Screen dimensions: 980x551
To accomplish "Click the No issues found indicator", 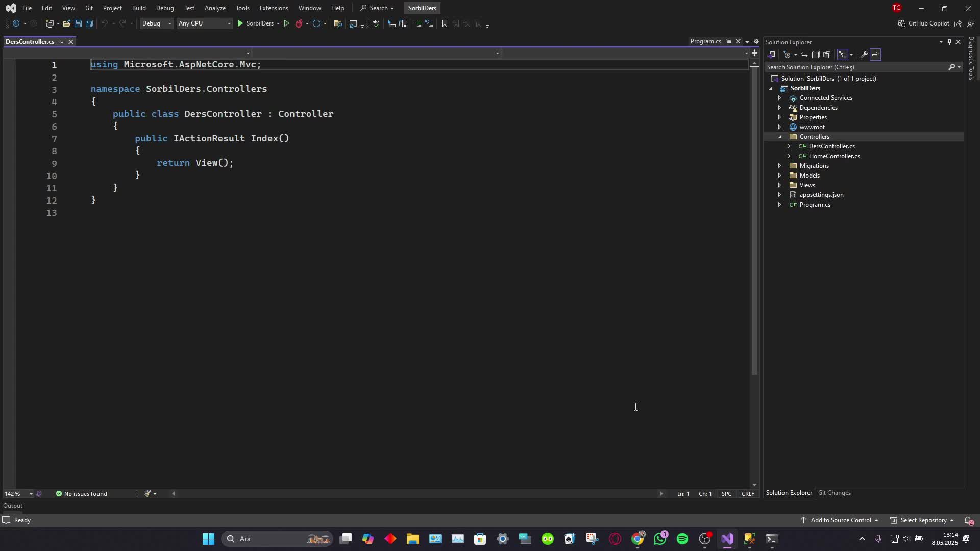I will (x=82, y=494).
